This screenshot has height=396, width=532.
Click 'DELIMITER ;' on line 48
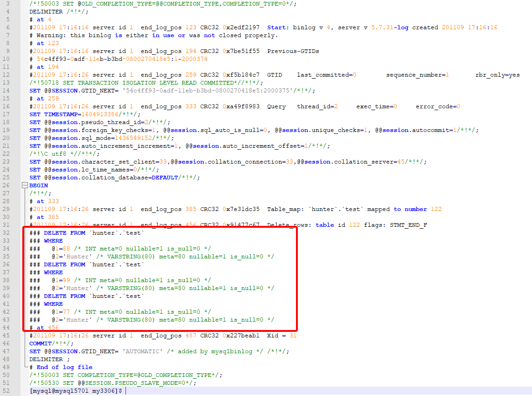pos(49,359)
